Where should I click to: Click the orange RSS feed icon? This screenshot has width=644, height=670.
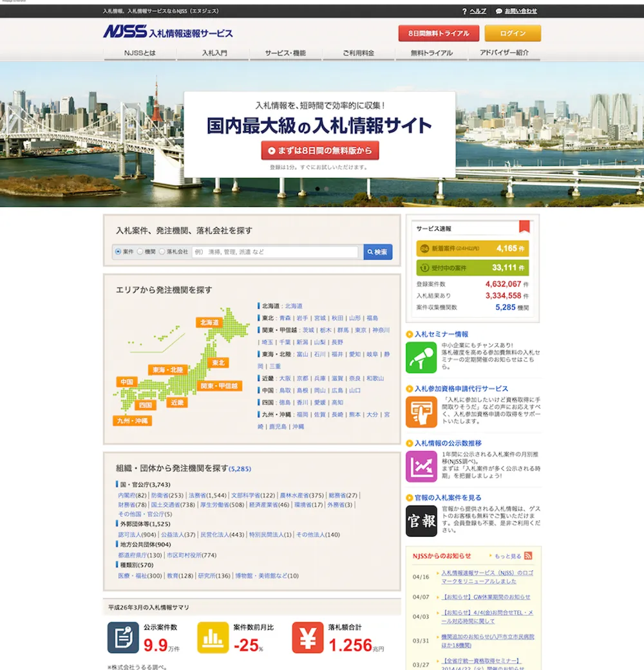[x=528, y=556]
